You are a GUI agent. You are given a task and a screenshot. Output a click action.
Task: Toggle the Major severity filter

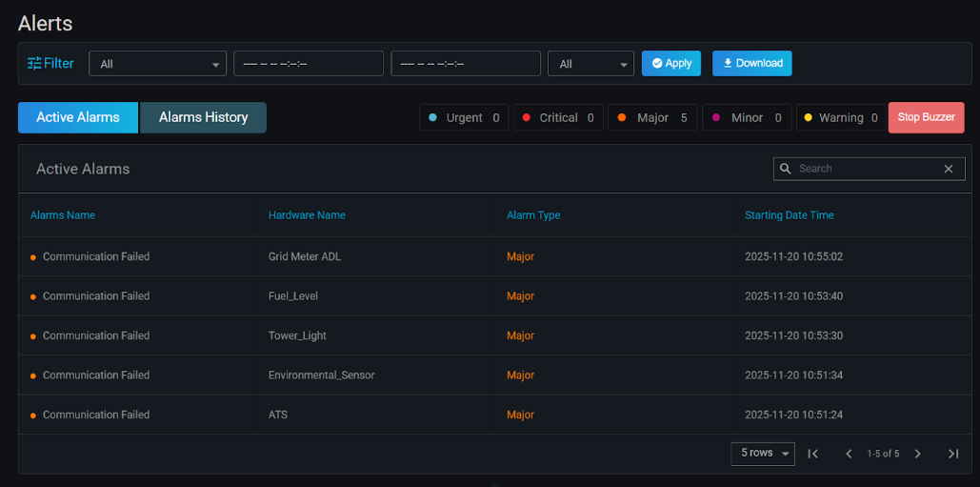tap(652, 117)
